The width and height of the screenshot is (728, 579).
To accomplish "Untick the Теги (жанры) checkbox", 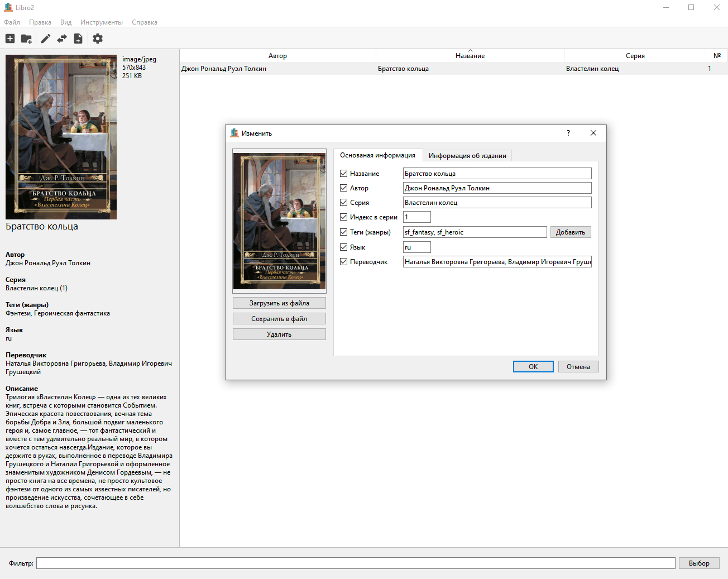I will [x=344, y=232].
